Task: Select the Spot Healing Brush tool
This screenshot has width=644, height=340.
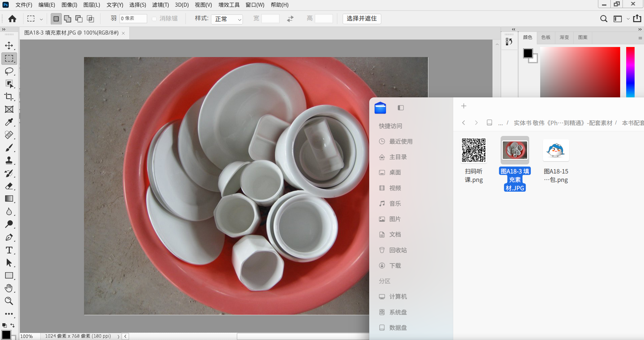Action: (9, 135)
